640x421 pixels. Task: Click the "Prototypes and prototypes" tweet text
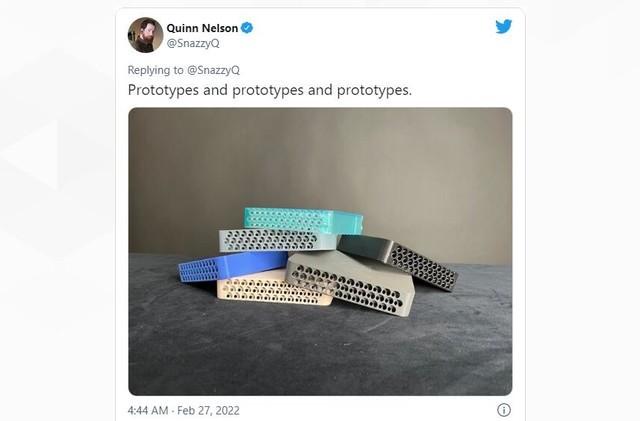[270, 90]
